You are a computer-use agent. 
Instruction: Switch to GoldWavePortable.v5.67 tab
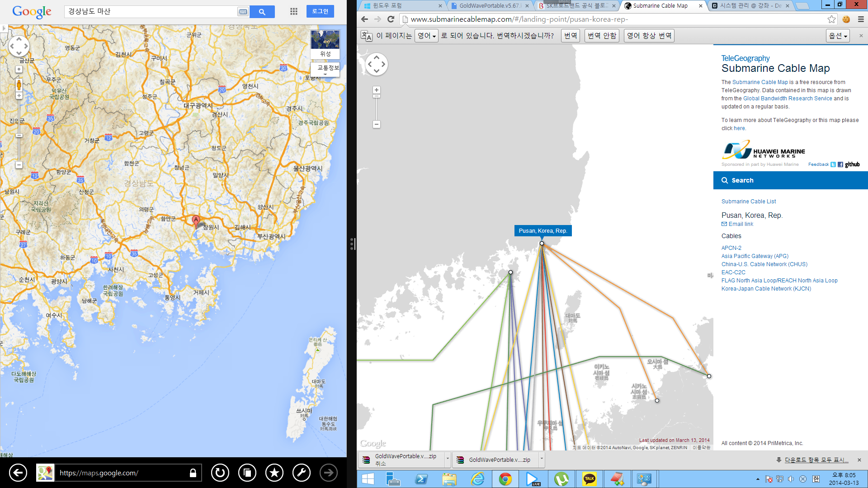(x=490, y=6)
